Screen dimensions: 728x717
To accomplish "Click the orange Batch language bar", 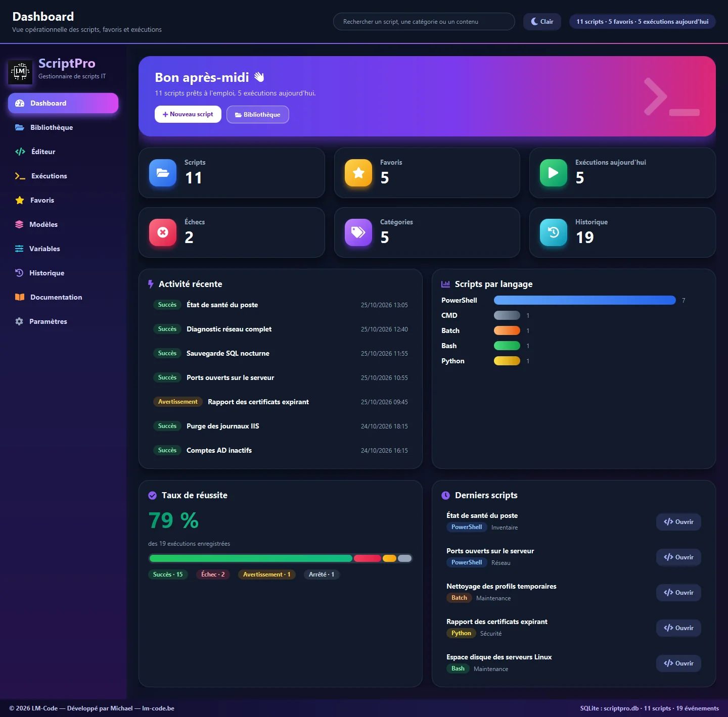I will pyautogui.click(x=507, y=330).
